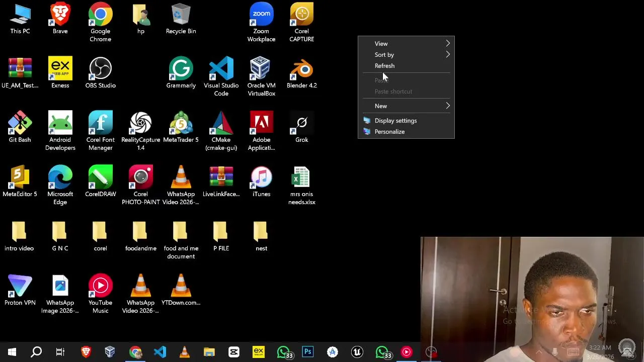Select the Corel PHOTO-PAINT shortcut
Viewport: 644px width, 362px height.
[x=141, y=186]
